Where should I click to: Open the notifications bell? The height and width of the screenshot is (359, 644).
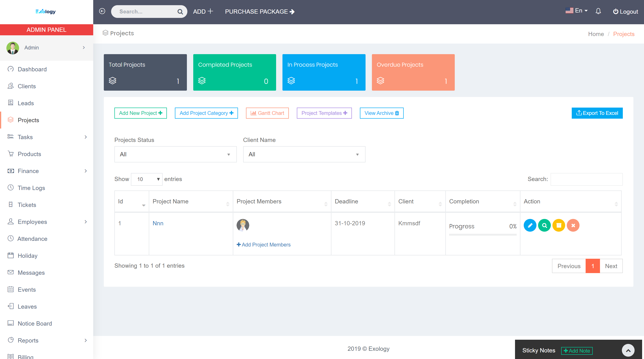tap(598, 11)
